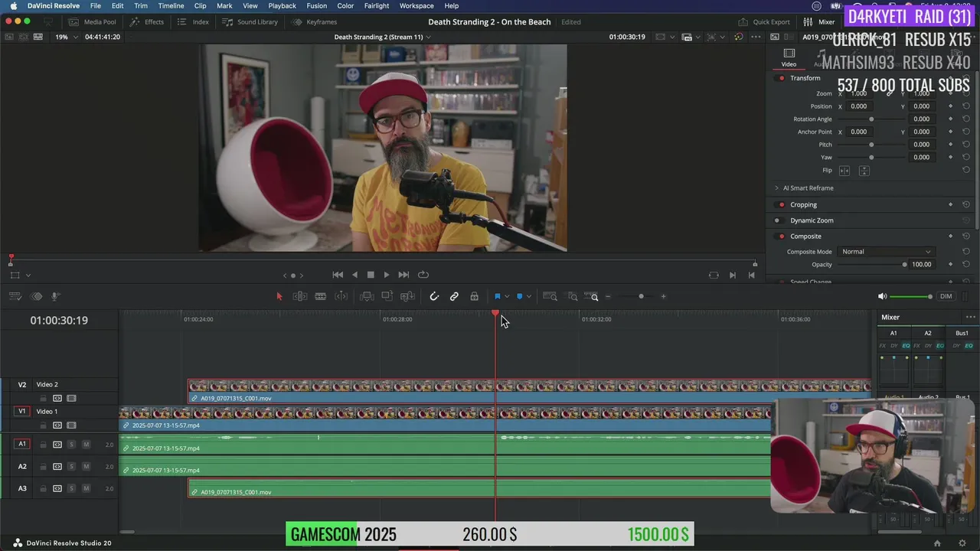Adjust the timeline zoom slider handle
The width and height of the screenshot is (980, 551).
(x=641, y=296)
